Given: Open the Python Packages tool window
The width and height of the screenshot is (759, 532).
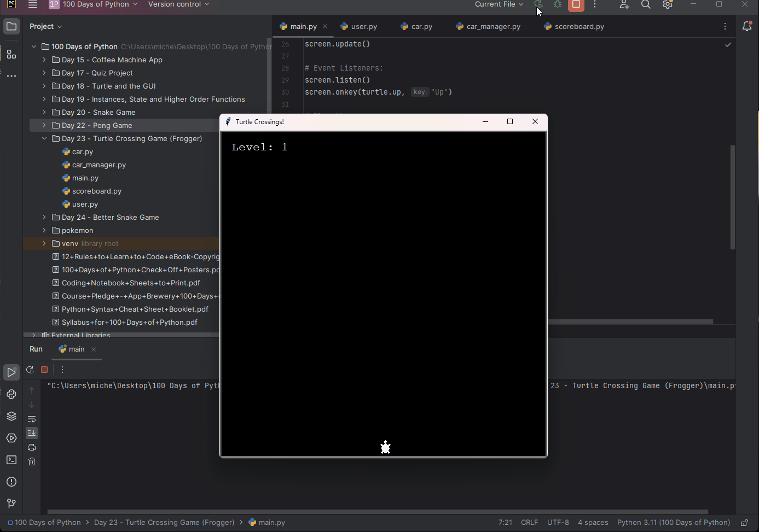Looking at the screenshot, I should [11, 416].
